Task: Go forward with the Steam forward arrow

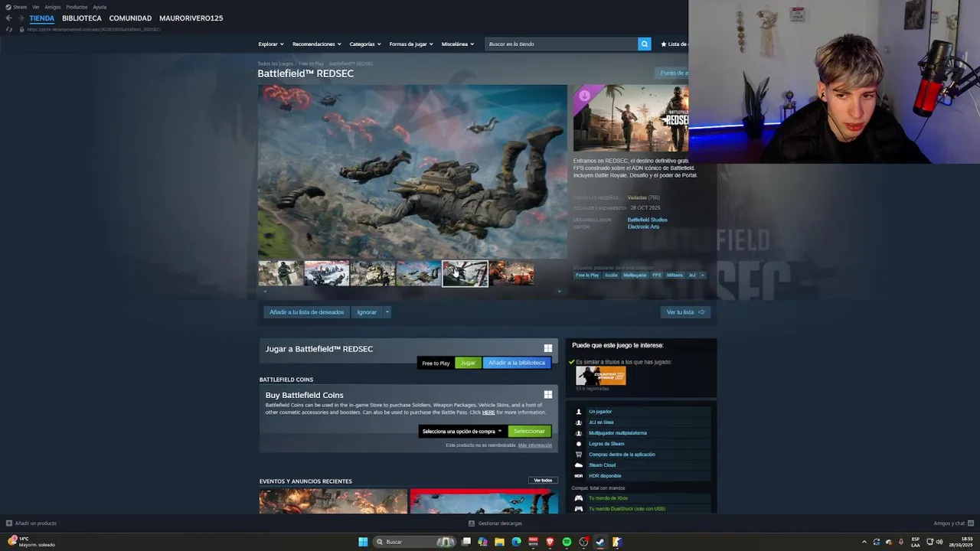Action: [20, 18]
